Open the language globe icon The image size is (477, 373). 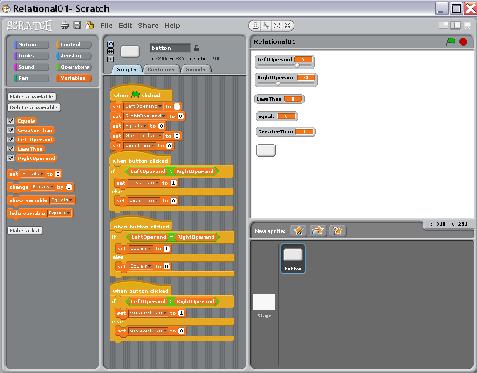tap(65, 25)
